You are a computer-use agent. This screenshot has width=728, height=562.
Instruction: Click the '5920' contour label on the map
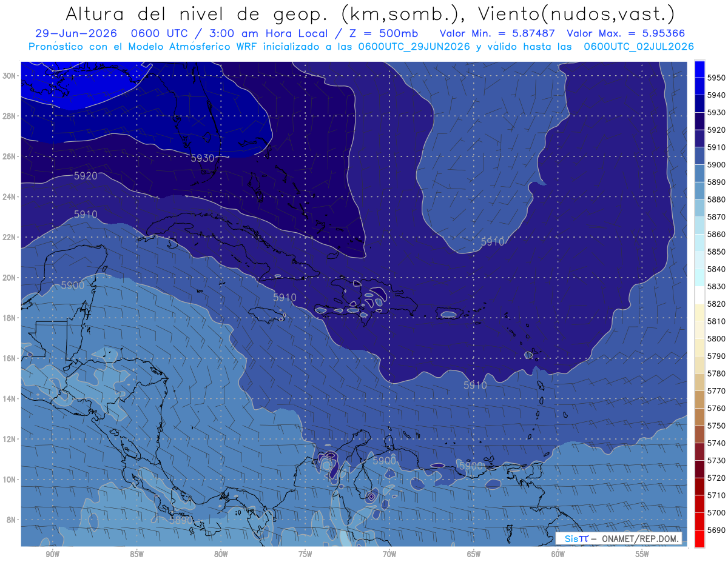(x=86, y=176)
